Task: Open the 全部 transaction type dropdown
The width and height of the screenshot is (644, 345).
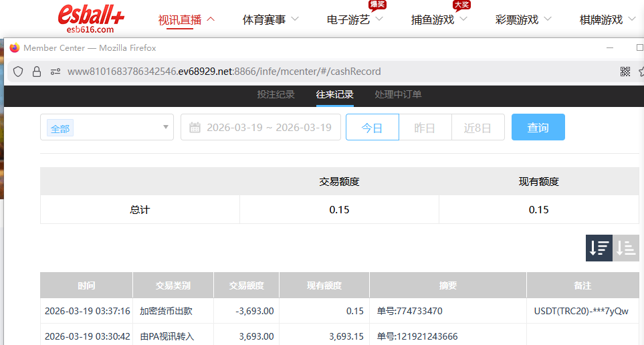Action: point(107,128)
